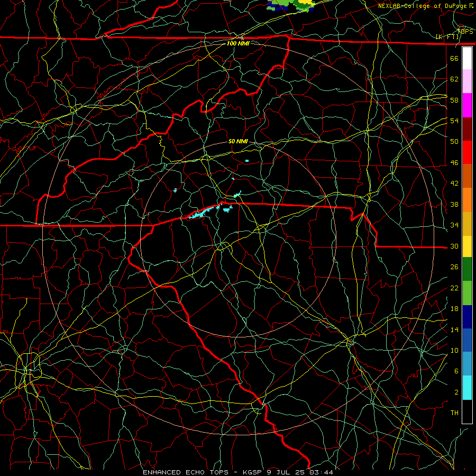The height and width of the screenshot is (476, 476).
Task: Click the 66 label on the scale
Action: point(454,58)
